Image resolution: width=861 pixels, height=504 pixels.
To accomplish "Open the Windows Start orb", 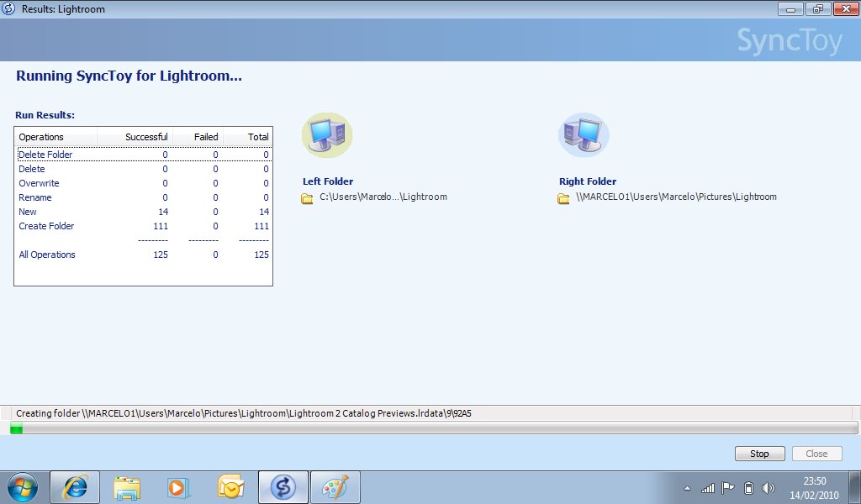I will click(x=23, y=487).
